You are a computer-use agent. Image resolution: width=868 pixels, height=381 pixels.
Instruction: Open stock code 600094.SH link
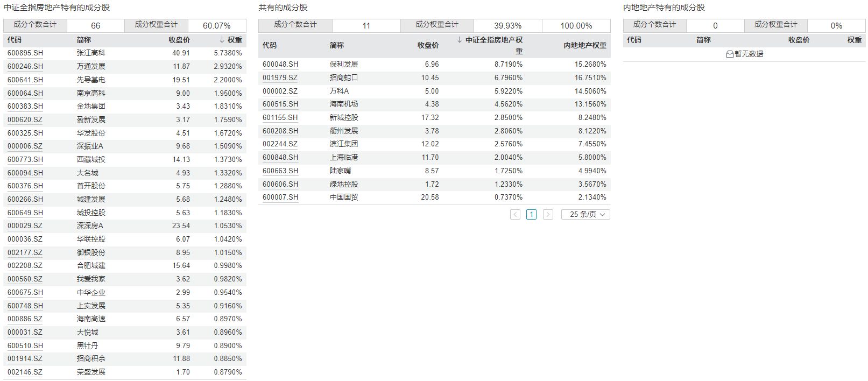25,173
